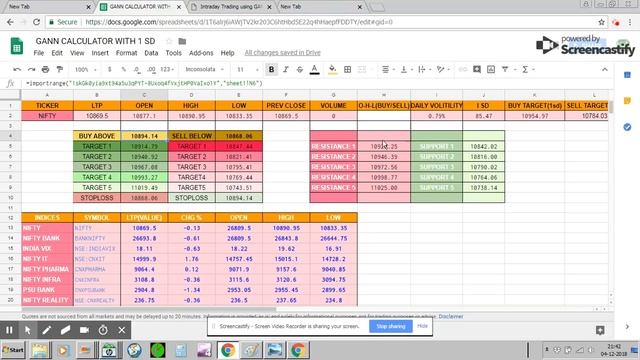Open the File menu
Viewport: 640px width, 360px height.
click(39, 53)
